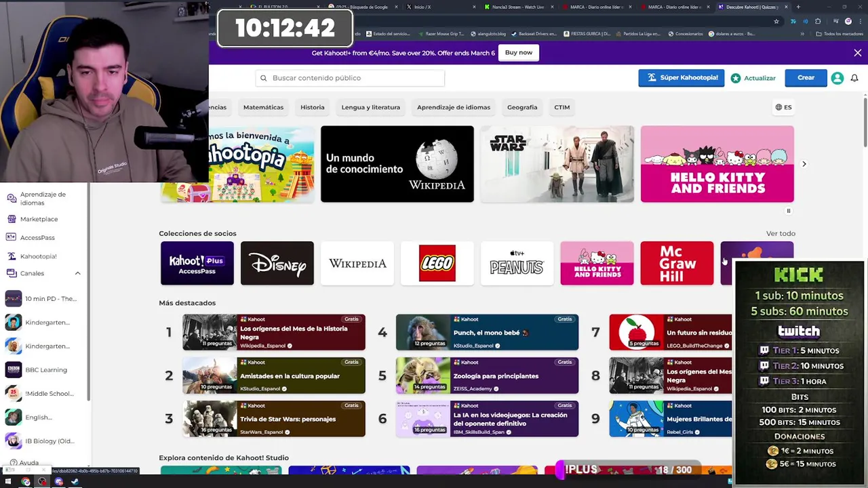Open Zoología para principiantes kahoot

pyautogui.click(x=488, y=376)
